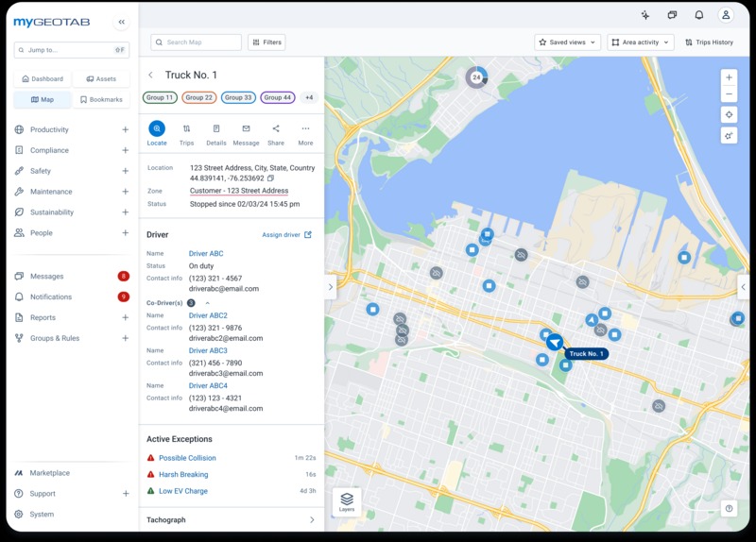Viewport: 756px width, 542px height.
Task: Zoom in the map with plus
Action: coord(729,77)
